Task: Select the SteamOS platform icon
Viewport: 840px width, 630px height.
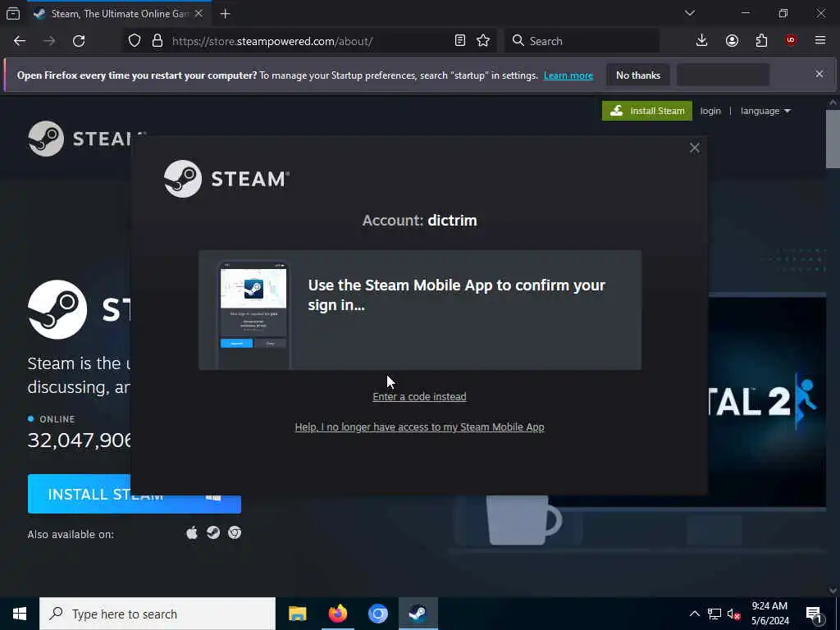Action: (x=213, y=532)
